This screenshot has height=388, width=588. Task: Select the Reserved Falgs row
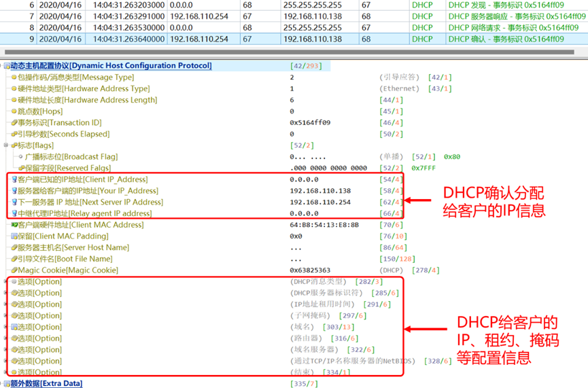(x=227, y=168)
